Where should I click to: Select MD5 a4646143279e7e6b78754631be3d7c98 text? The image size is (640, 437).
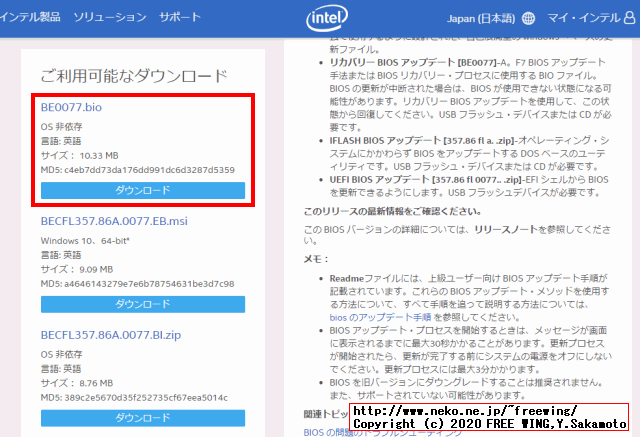(x=138, y=284)
